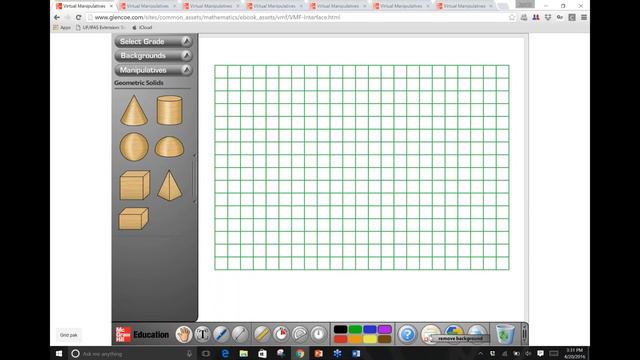Viewport: 640px width, 360px height.
Task: Open the Windows Start menu
Action: (59, 353)
